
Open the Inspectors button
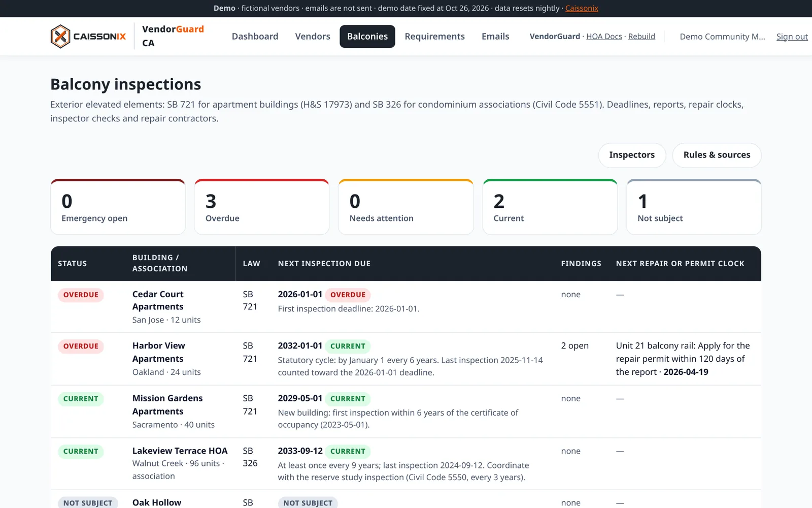point(632,155)
